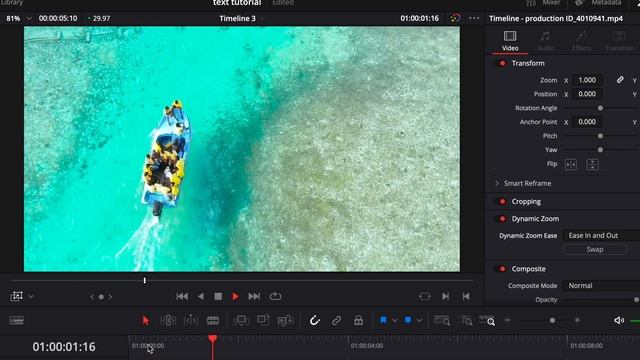
Task: Select the arrow Selection Mode tool
Action: pos(146,320)
